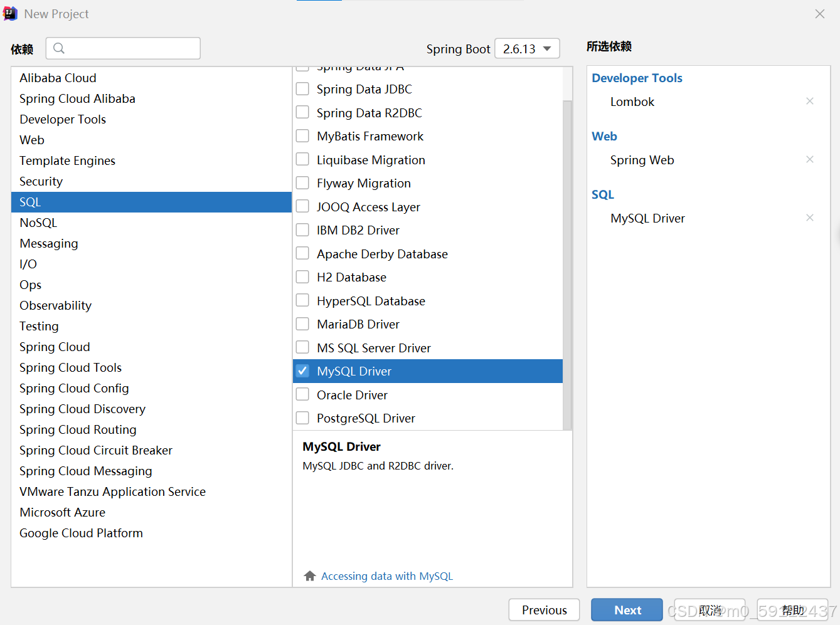Check the HyperSQL Database checkbox
This screenshot has width=840, height=625.
(x=302, y=300)
